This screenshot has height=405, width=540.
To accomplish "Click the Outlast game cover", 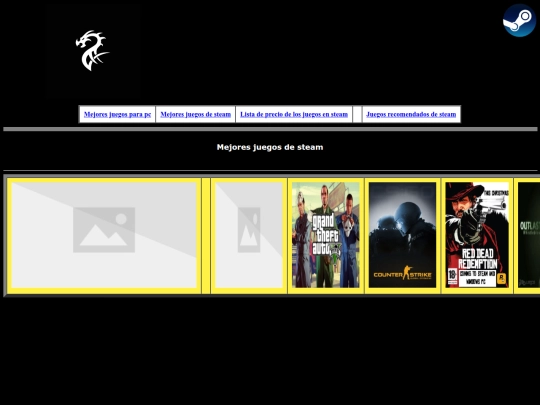I will pos(529,235).
